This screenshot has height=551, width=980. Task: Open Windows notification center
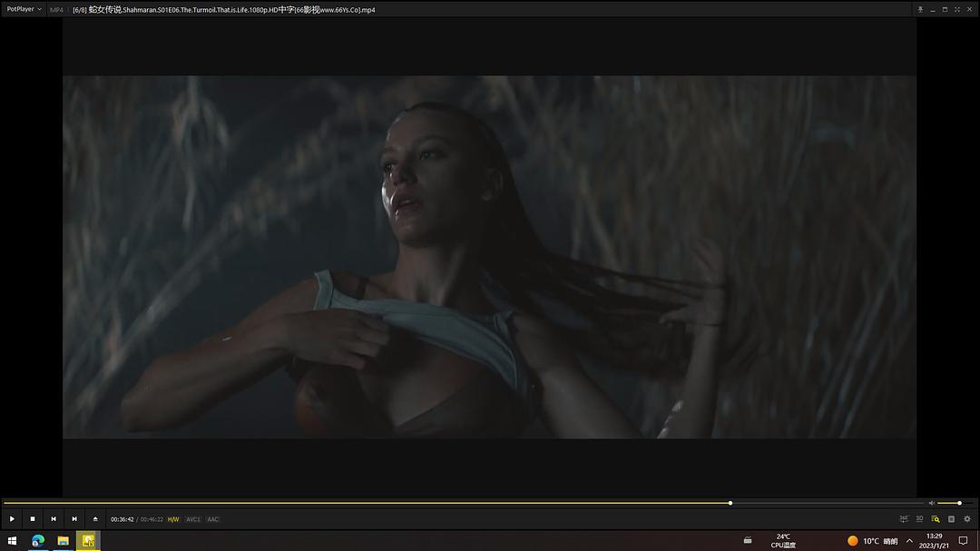tap(963, 541)
